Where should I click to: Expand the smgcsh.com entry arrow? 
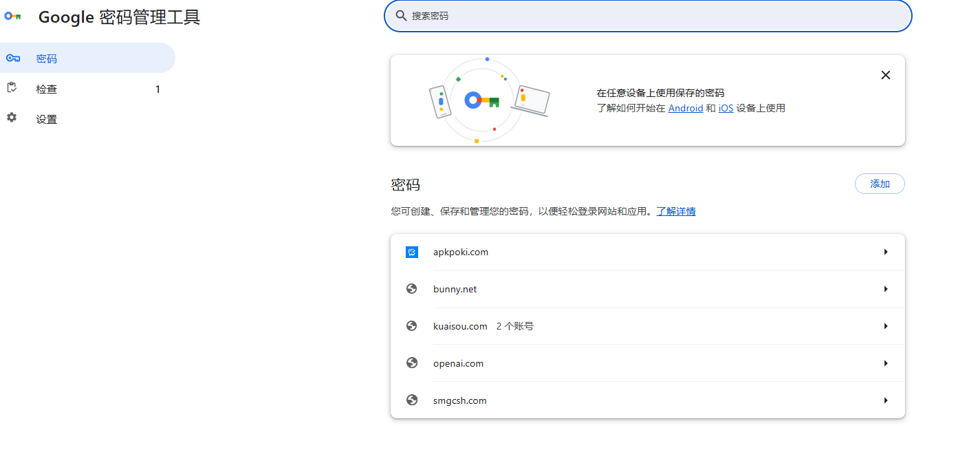coord(886,400)
